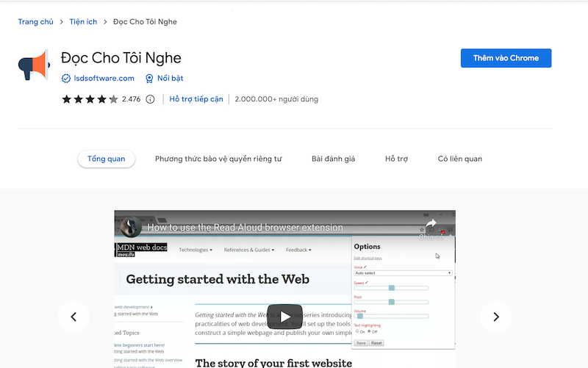The image size is (588, 368).
Task: Click the Chia sẻ share arrow on video
Action: [x=431, y=225]
